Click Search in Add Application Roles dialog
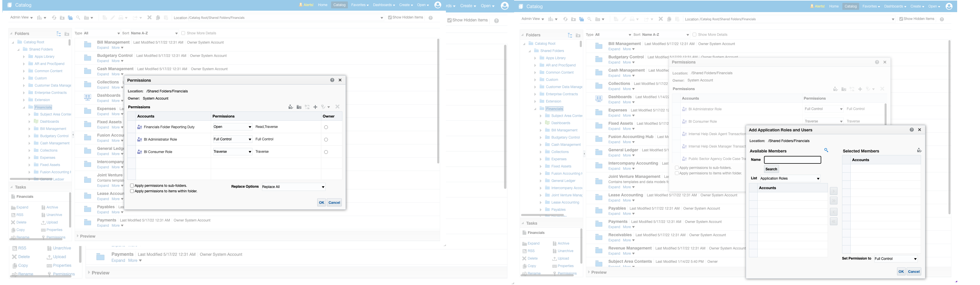This screenshot has height=285, width=980. click(x=771, y=169)
